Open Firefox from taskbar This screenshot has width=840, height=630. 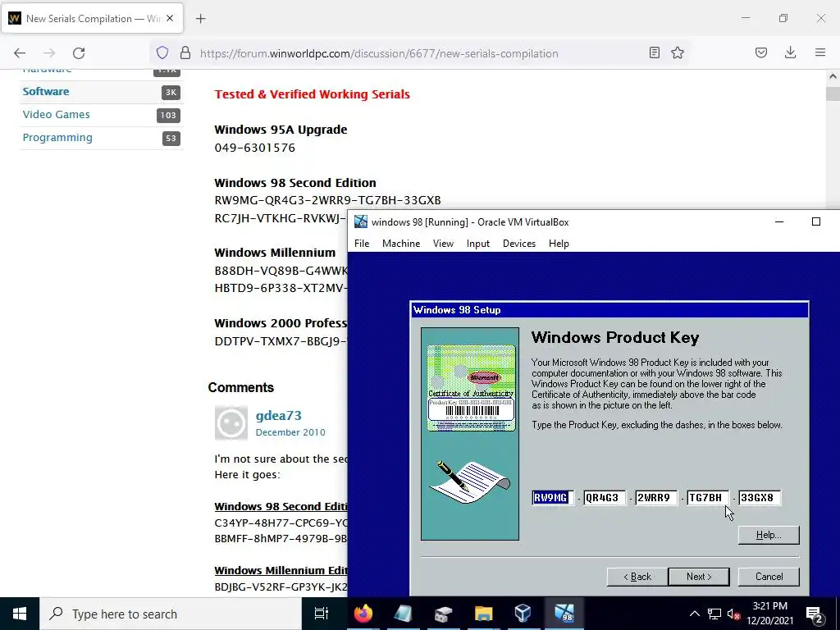pos(363,614)
